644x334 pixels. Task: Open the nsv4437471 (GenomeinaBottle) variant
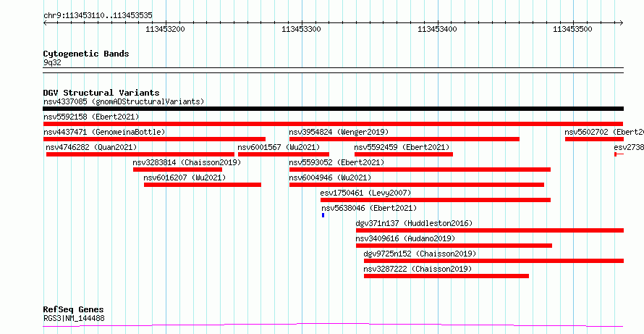[x=104, y=132]
